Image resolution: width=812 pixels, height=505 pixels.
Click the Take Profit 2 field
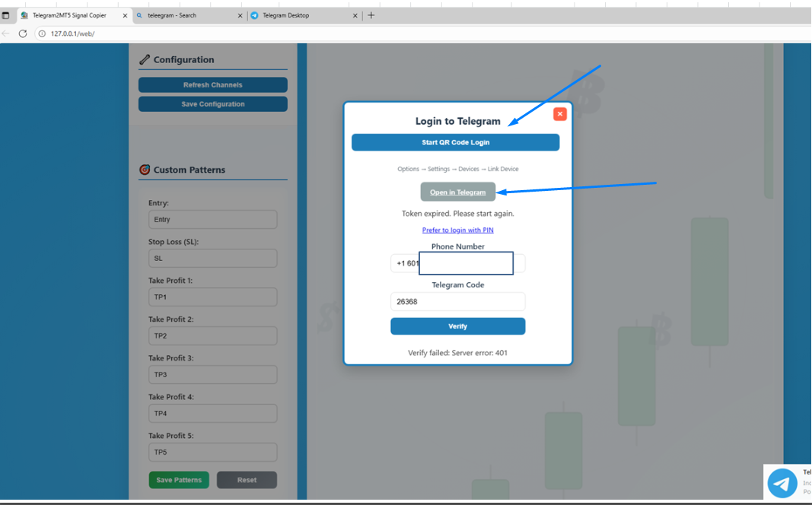pyautogui.click(x=213, y=336)
